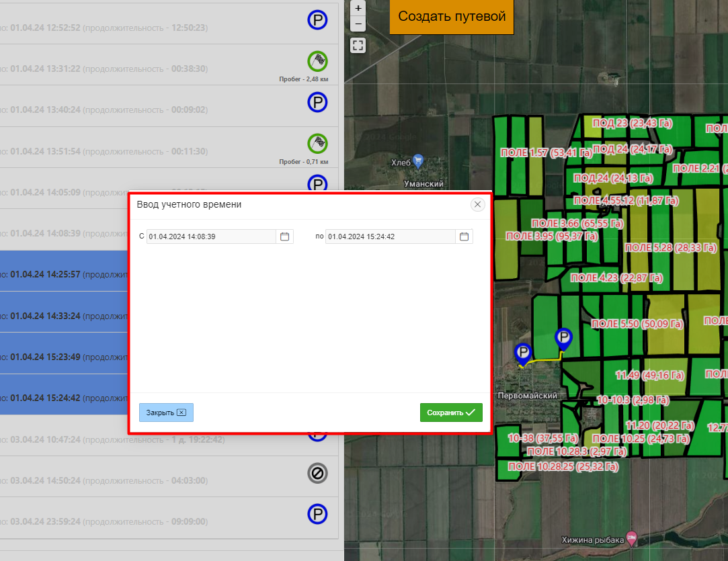This screenshot has width=728, height=561.
Task: Save with the 'Сохранить' button
Action: (451, 413)
